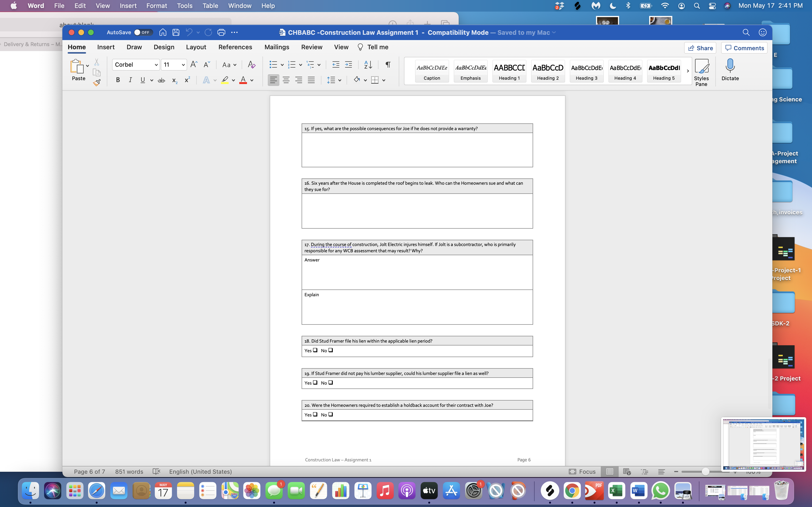The width and height of the screenshot is (812, 507).
Task: Open the Sort tool
Action: (367, 64)
